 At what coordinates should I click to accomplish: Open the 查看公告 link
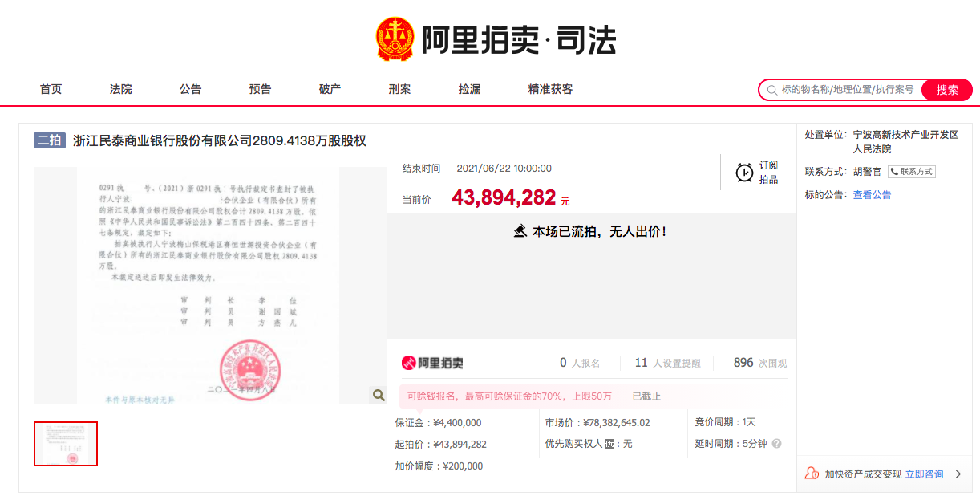point(872,195)
